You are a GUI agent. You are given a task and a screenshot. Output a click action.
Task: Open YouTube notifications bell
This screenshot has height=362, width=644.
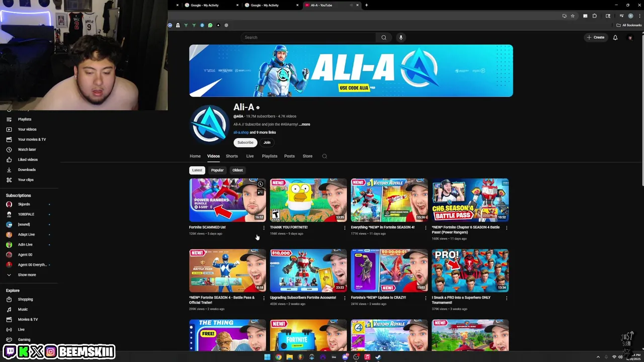coord(615,37)
